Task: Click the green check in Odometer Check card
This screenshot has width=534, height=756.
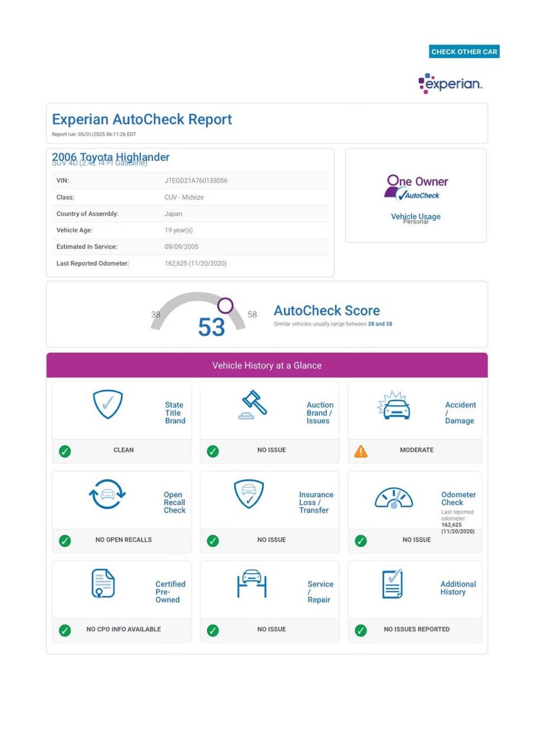Action: pyautogui.click(x=361, y=541)
